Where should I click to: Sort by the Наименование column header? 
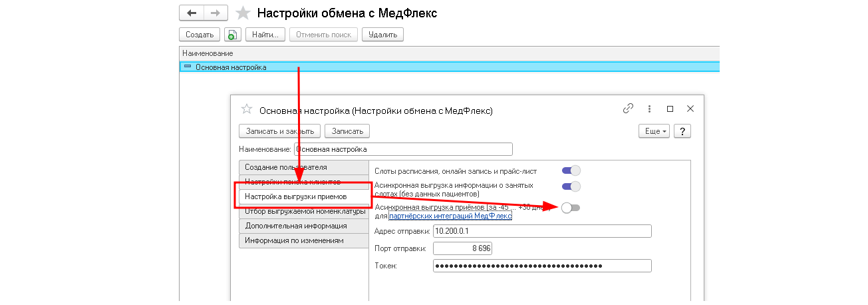tap(450, 53)
